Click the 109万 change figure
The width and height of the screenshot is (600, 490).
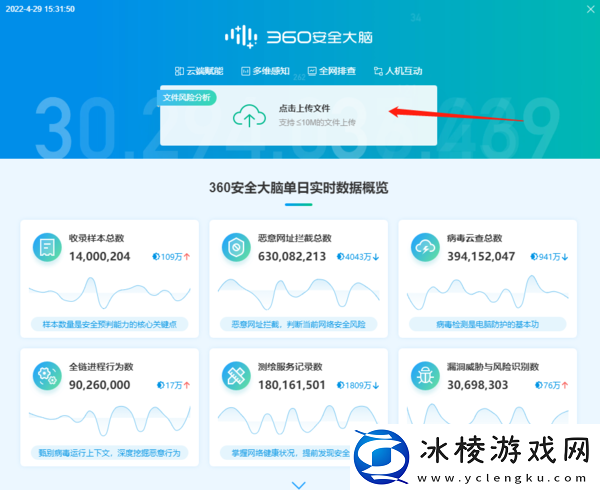tap(171, 257)
